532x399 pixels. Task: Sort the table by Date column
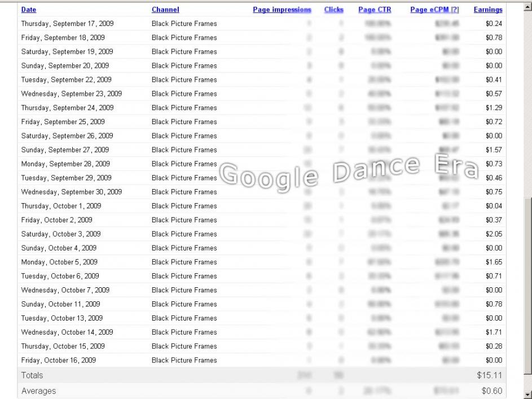pyautogui.click(x=29, y=10)
